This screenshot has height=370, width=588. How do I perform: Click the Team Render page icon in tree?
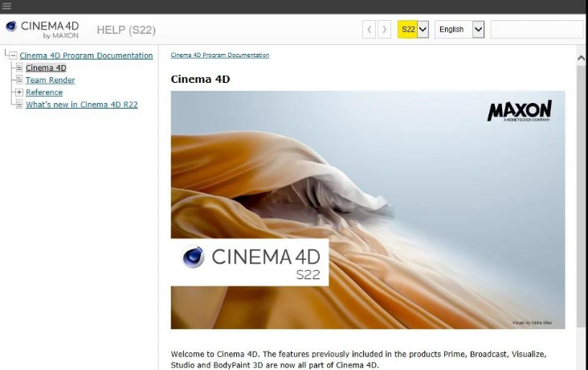(x=19, y=80)
